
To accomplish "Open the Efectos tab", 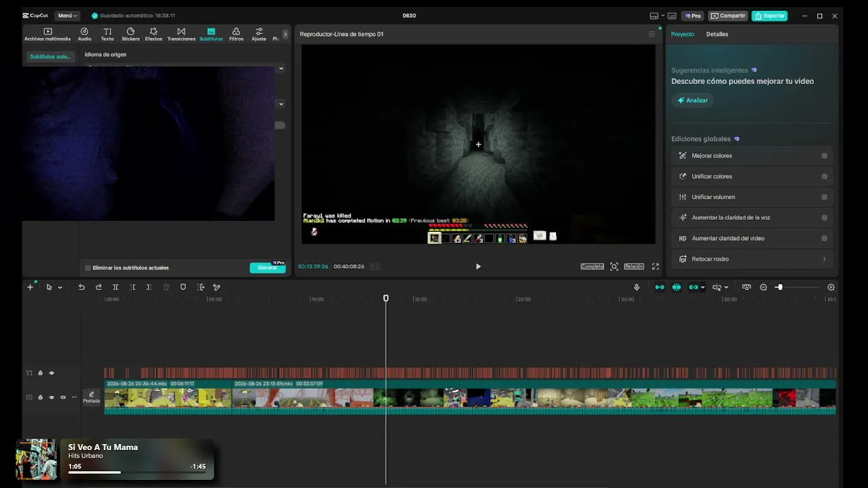I will coord(153,35).
